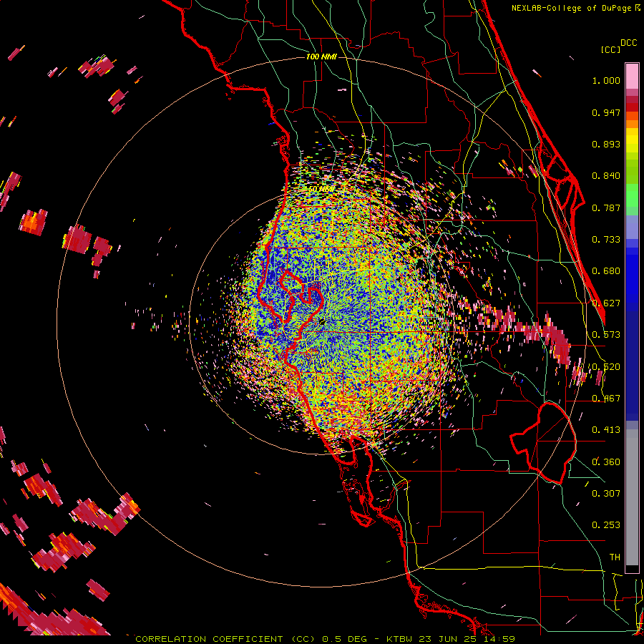Image resolution: width=644 pixels, height=644 pixels.
Task: Select the 0.840 color scale value
Action: [606, 176]
